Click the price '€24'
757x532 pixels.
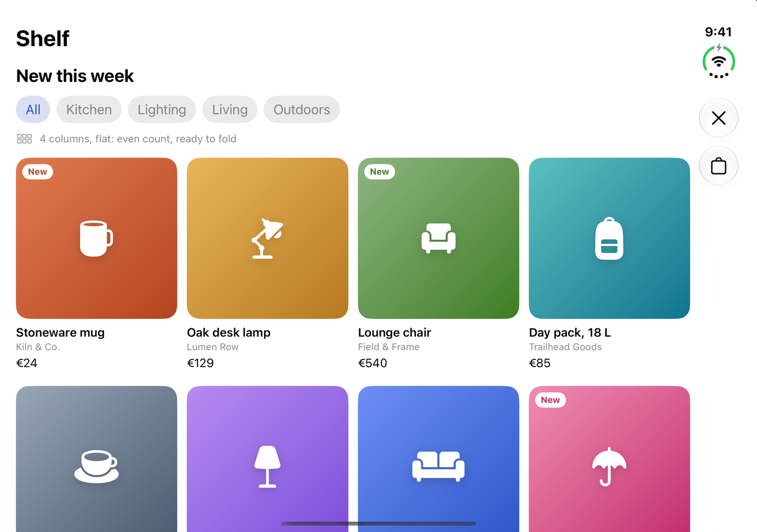click(27, 363)
